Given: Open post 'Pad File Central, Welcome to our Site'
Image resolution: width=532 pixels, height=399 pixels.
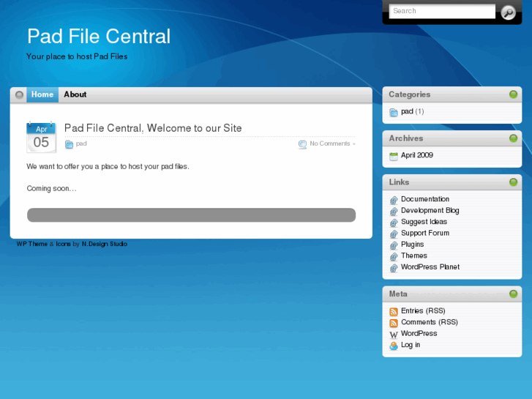Looking at the screenshot, I should pos(153,128).
